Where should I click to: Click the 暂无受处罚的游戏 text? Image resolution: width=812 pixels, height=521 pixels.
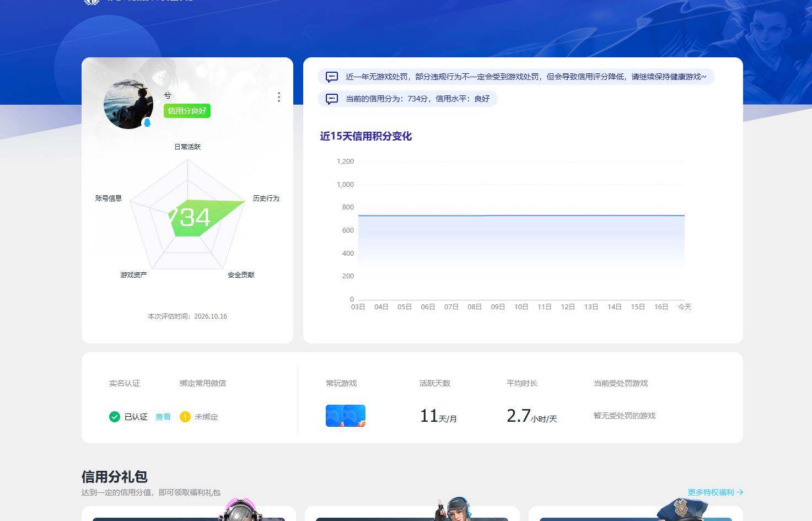pos(625,416)
